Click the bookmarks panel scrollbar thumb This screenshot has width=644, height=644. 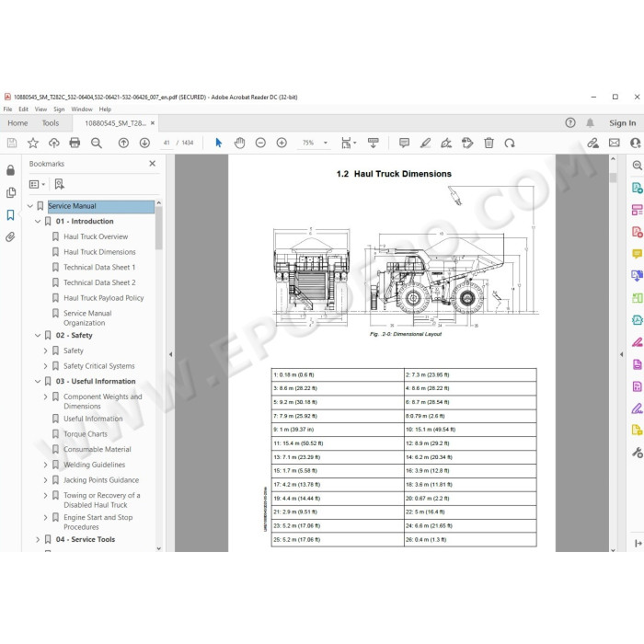[159, 228]
